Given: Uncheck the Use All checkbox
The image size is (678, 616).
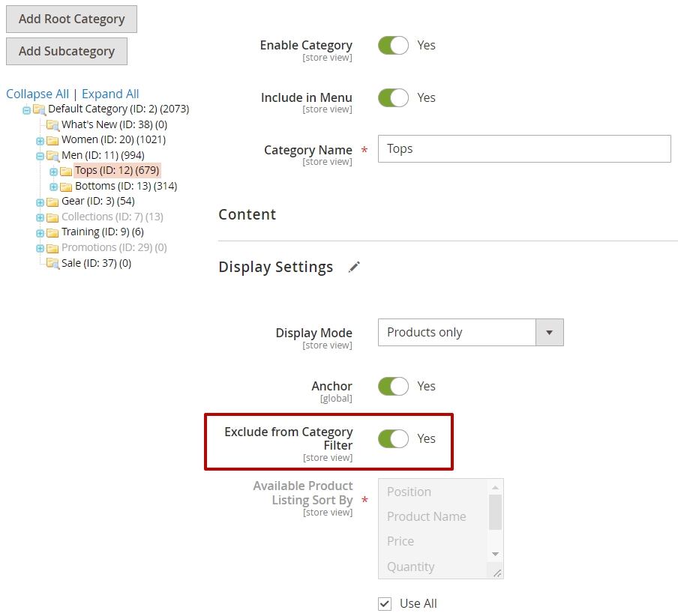Looking at the screenshot, I should coord(385,603).
